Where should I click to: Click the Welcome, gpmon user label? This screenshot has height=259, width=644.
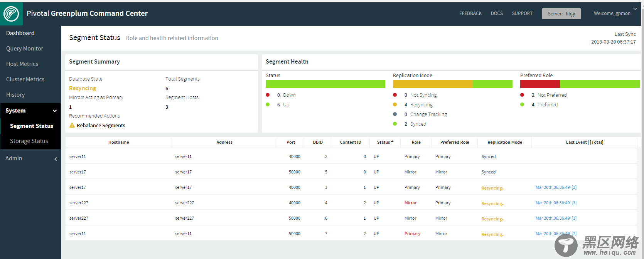pos(612,13)
